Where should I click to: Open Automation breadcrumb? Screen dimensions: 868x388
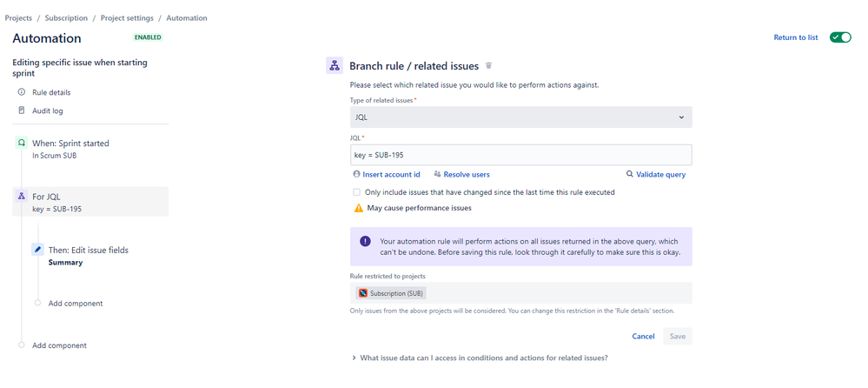(187, 17)
